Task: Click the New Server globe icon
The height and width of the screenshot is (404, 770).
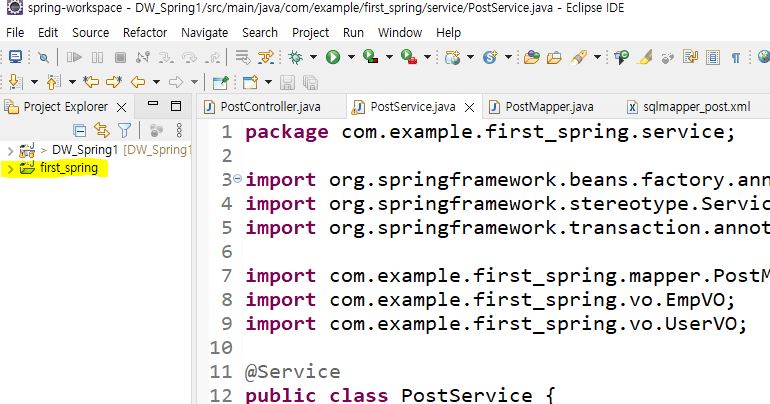Action: pos(452,57)
